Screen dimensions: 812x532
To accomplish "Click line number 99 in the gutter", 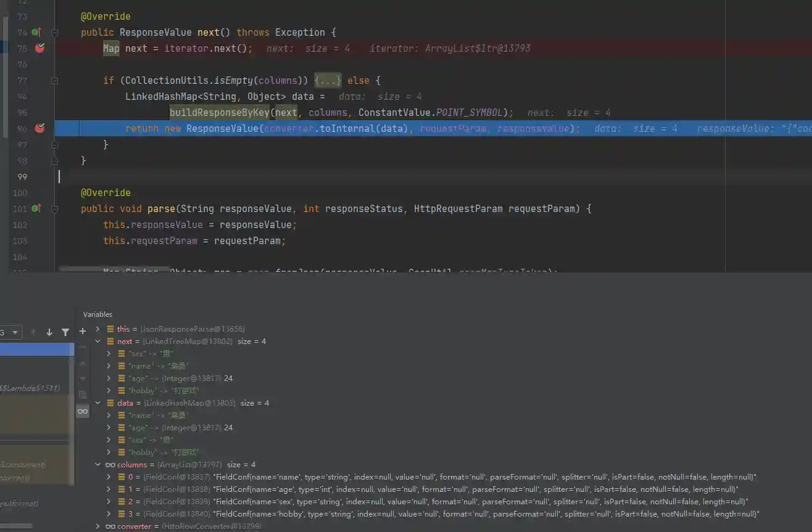I will [22, 177].
